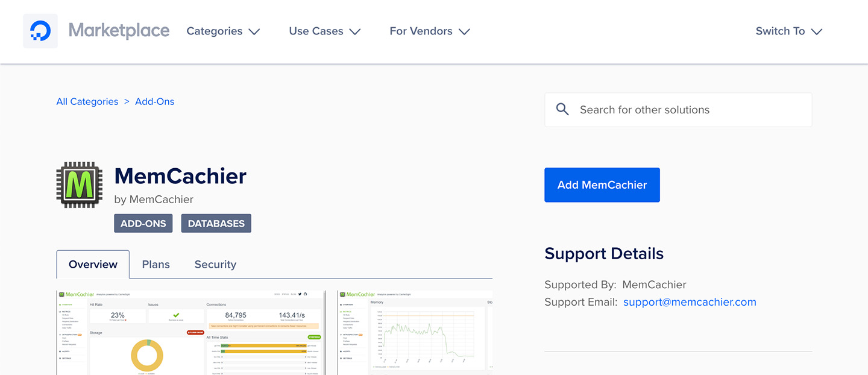Email support at memcachier.com
This screenshot has width=868, height=375.
[x=690, y=301]
